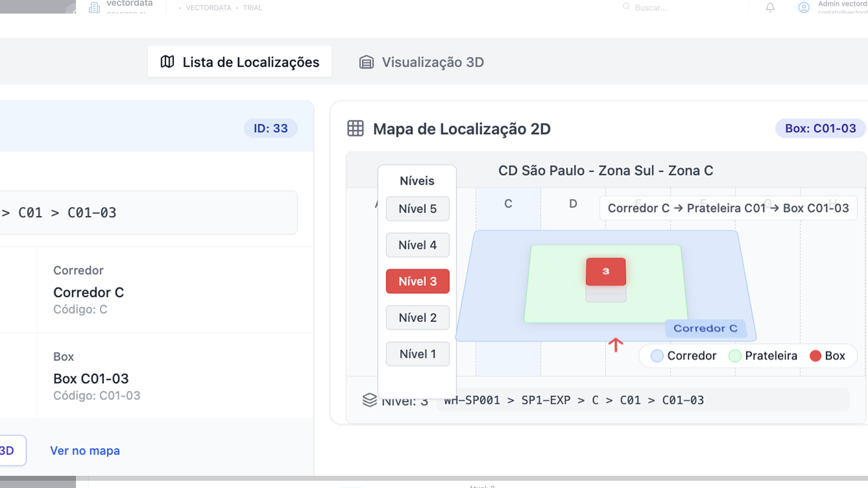The height and width of the screenshot is (488, 868).
Task: Click the red box 3 on map
Action: (x=606, y=272)
